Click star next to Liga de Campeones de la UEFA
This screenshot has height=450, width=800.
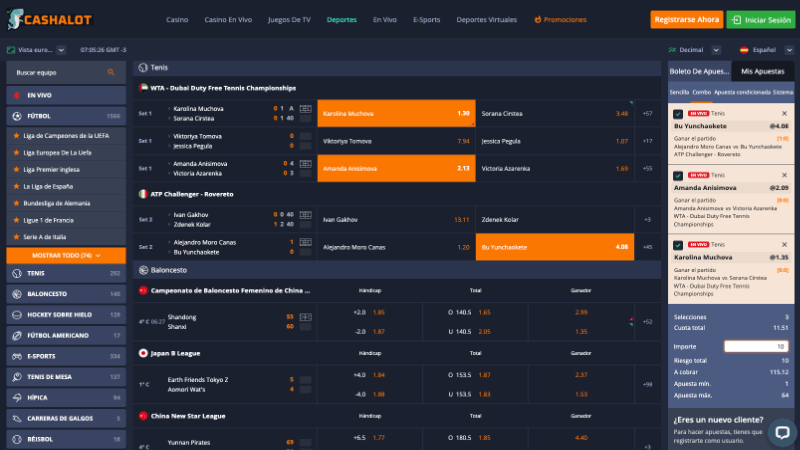point(16,136)
